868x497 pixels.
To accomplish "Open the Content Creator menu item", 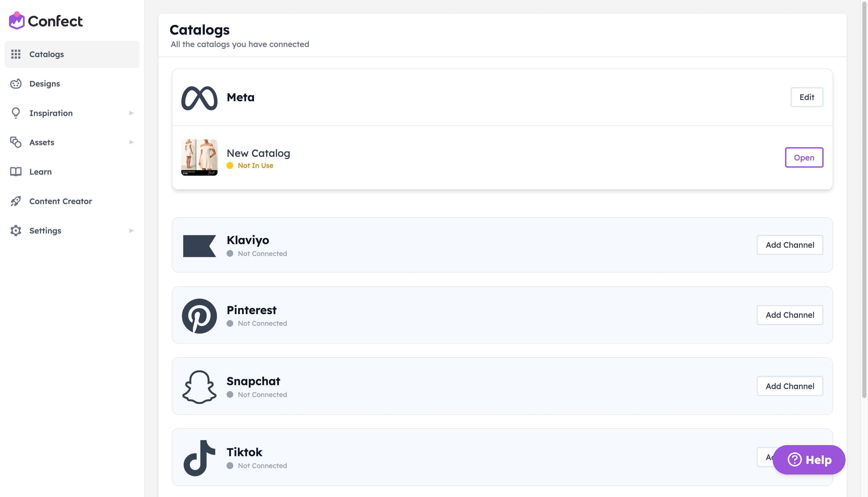I will point(72,201).
